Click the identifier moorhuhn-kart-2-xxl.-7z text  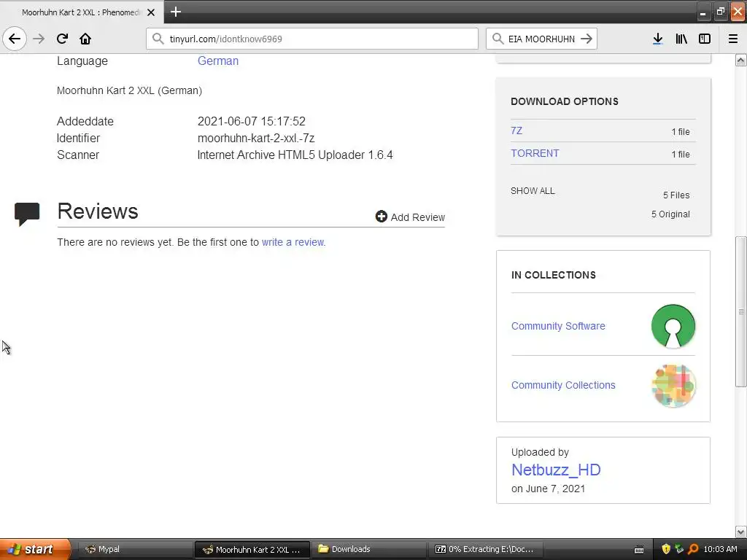(256, 138)
